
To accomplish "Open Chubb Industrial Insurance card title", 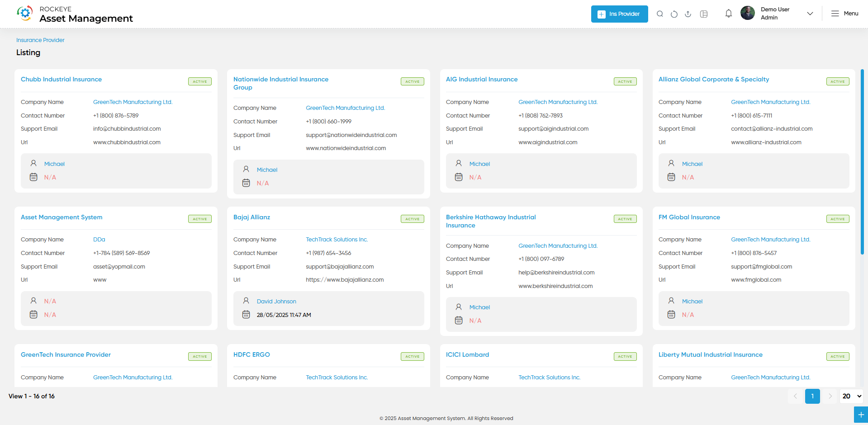I will click(61, 79).
